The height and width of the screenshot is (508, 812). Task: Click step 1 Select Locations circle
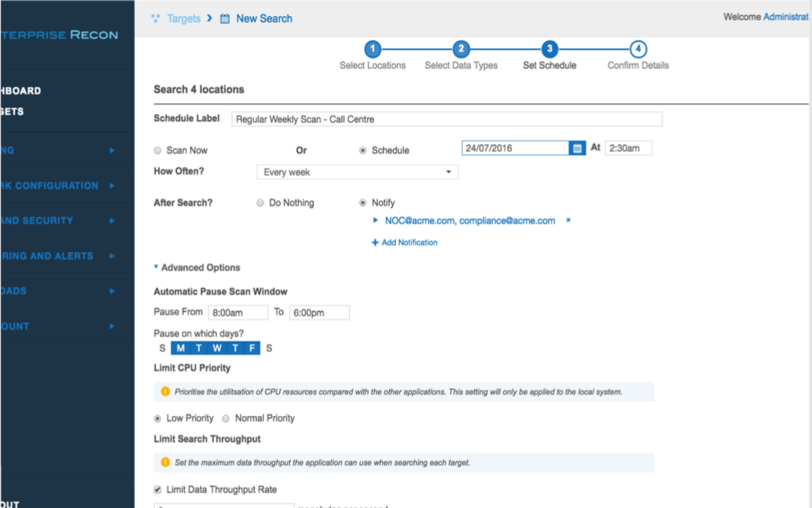(372, 49)
